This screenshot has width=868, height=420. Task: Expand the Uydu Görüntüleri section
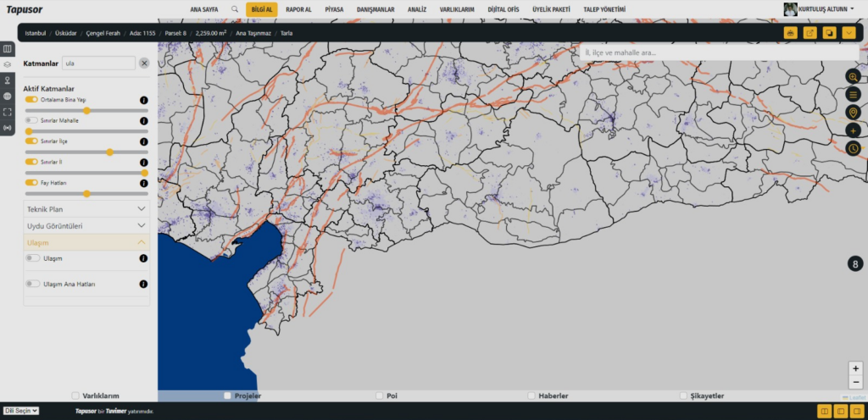pos(86,226)
